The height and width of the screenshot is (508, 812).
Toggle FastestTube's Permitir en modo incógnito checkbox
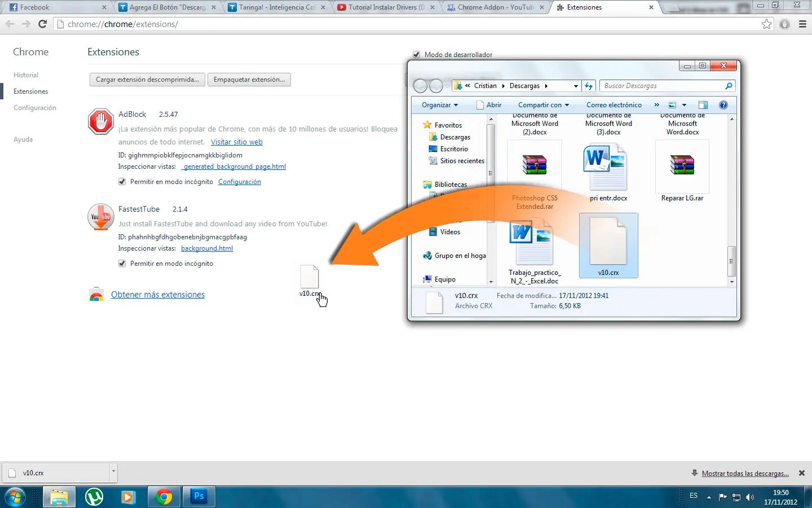[x=122, y=264]
